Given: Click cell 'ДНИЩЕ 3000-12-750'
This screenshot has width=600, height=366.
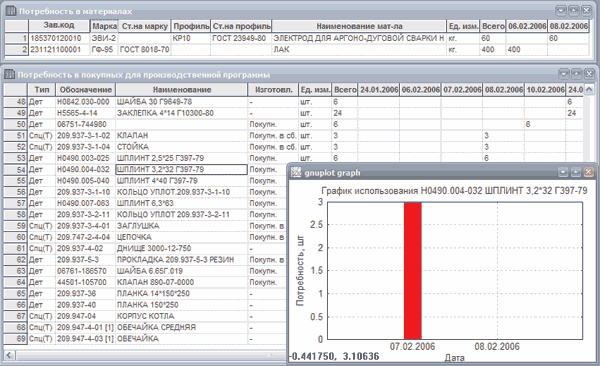Looking at the screenshot, I should tap(182, 248).
